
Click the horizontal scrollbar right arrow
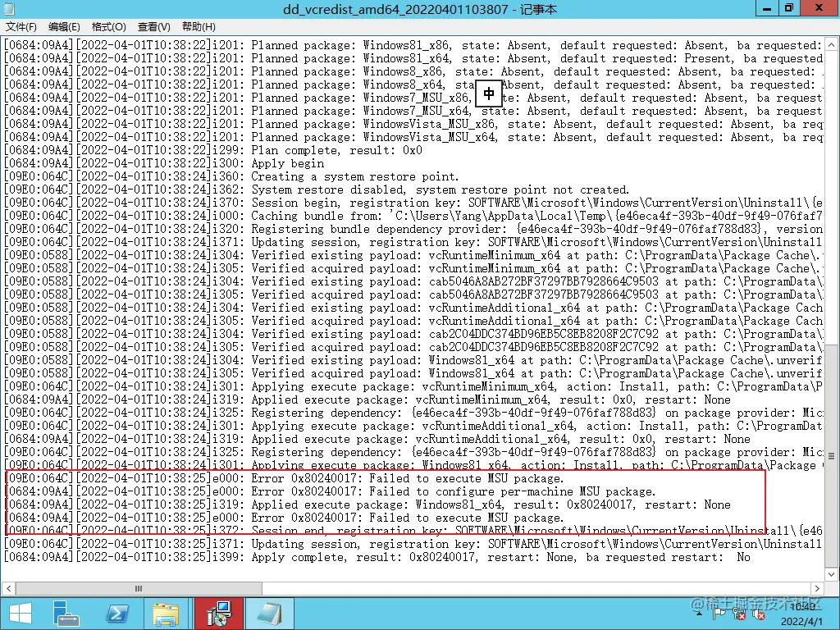(816, 588)
